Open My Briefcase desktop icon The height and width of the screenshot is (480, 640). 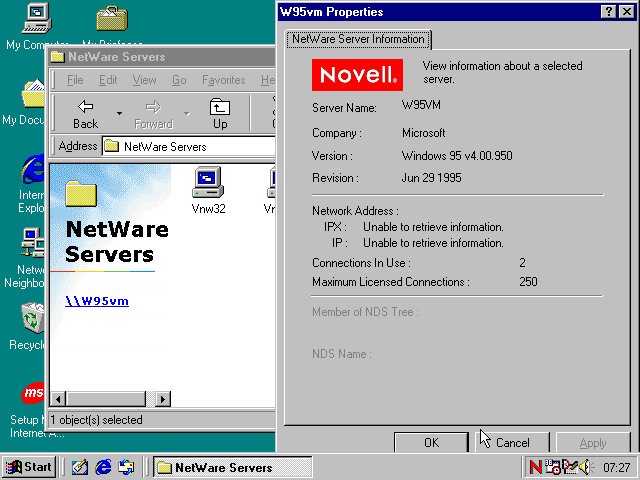click(112, 19)
